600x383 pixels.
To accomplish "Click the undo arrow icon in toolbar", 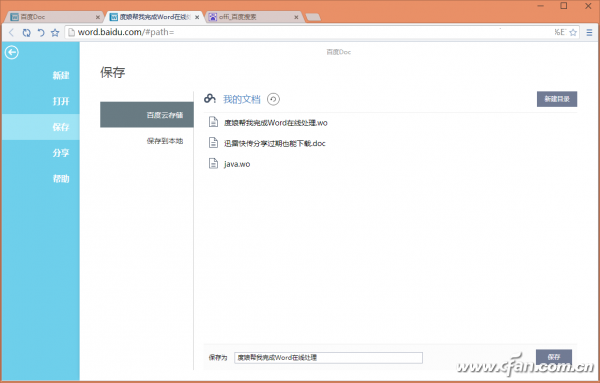I will tap(41, 33).
